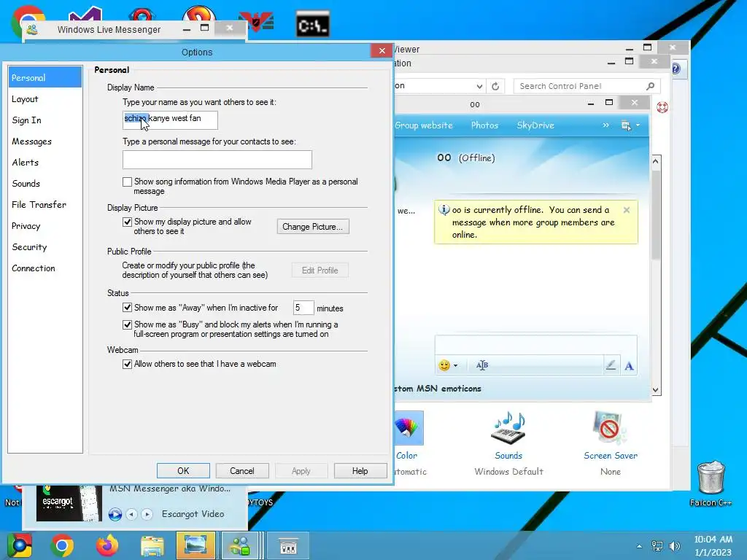The height and width of the screenshot is (560, 747).
Task: Open Photos in the conversation window
Action: (x=484, y=125)
